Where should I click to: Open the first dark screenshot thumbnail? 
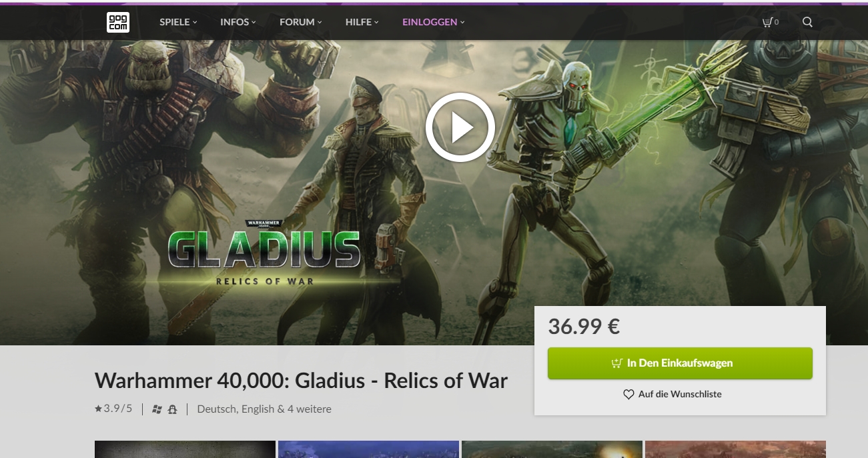[185, 449]
